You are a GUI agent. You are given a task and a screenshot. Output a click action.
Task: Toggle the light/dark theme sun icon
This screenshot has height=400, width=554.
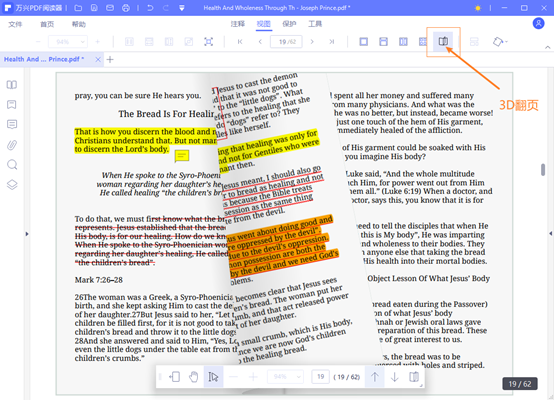tap(478, 8)
